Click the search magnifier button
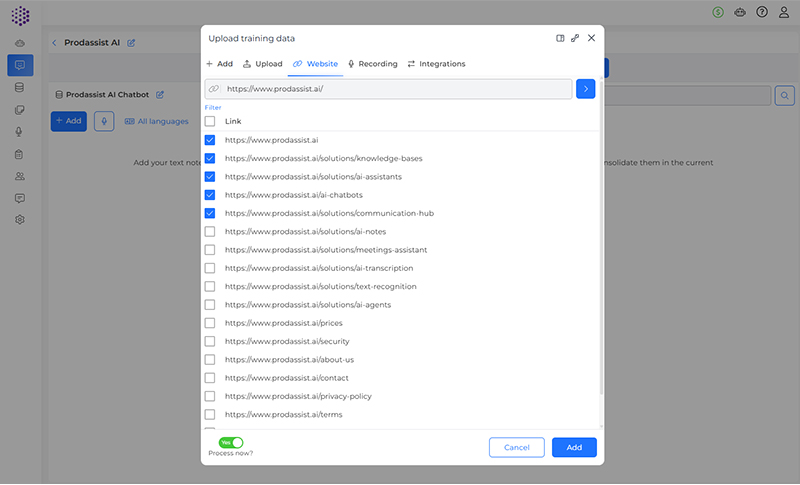This screenshot has width=800, height=485. pyautogui.click(x=785, y=95)
